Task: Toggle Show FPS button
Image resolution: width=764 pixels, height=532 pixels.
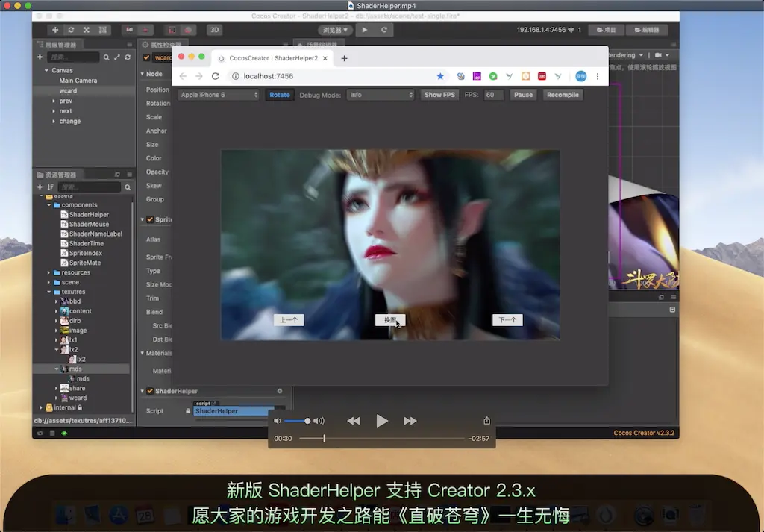Action: tap(439, 95)
